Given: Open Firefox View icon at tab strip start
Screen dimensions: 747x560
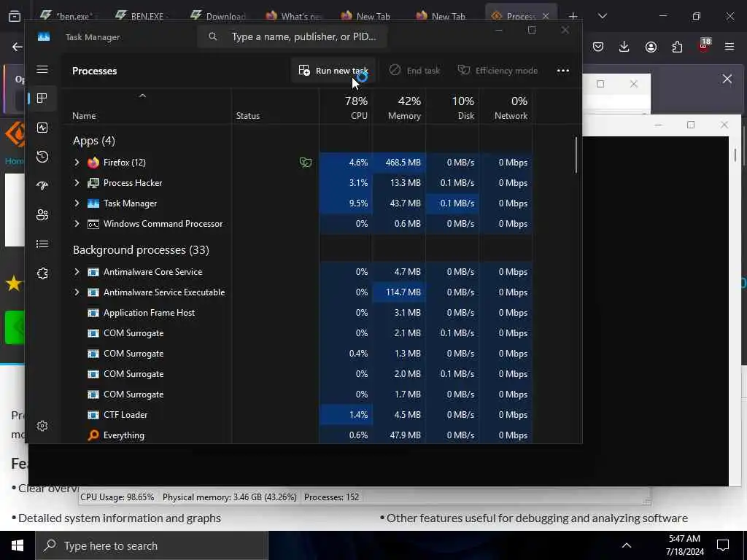Looking at the screenshot, I should tap(15, 17).
